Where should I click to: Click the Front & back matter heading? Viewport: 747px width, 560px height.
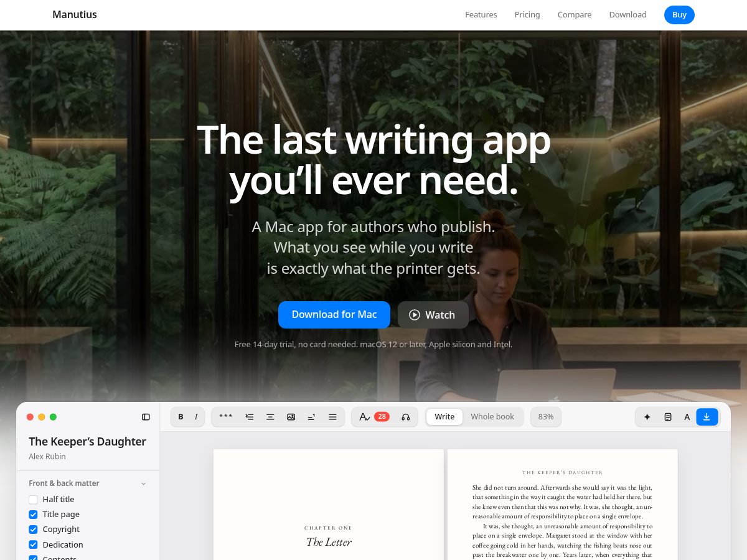pyautogui.click(x=64, y=483)
